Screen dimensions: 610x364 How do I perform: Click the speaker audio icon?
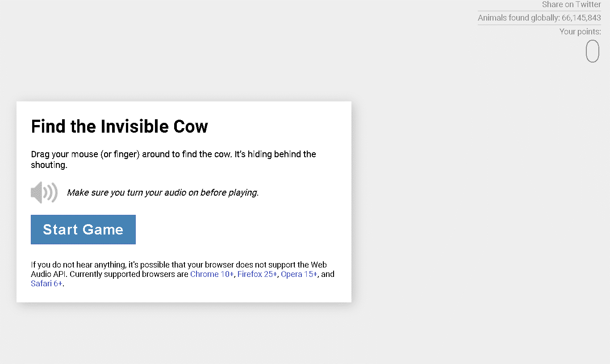(x=44, y=192)
